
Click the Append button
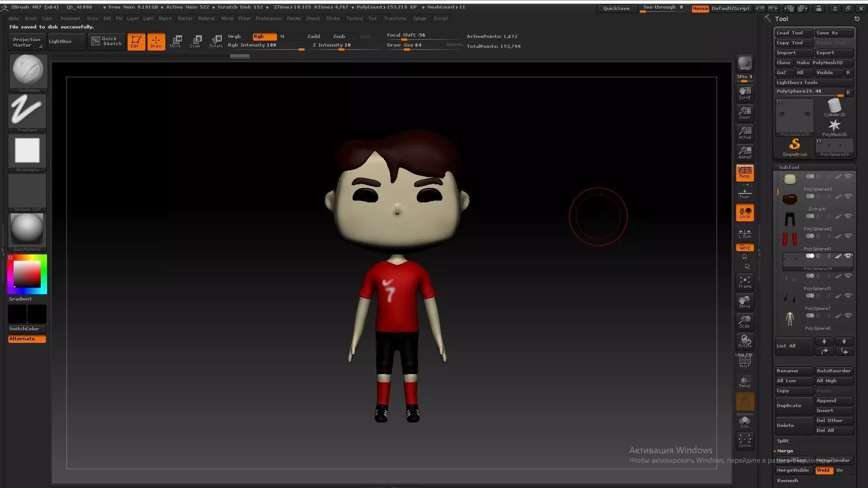coord(834,401)
